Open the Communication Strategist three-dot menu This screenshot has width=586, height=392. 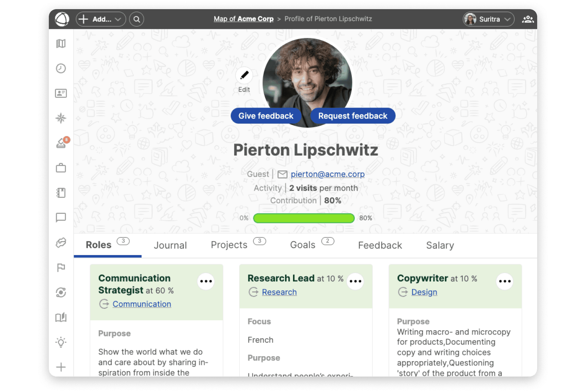click(206, 281)
